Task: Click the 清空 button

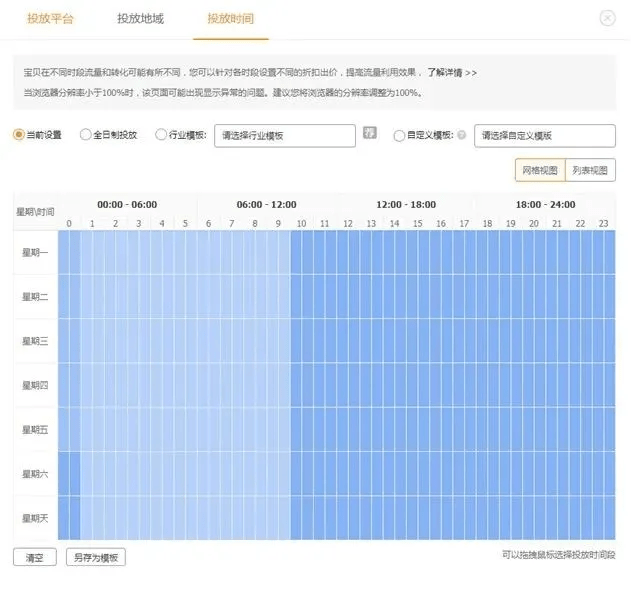Action: 35,557
